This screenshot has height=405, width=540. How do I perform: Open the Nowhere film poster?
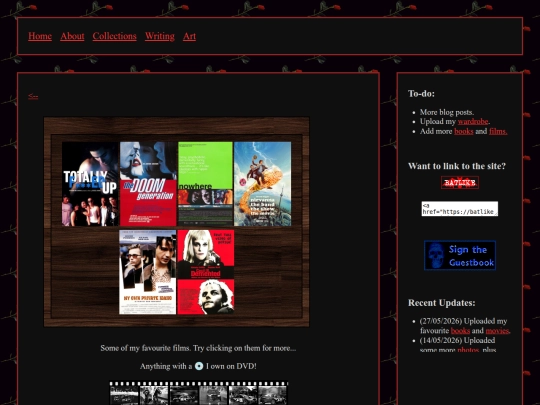(205, 184)
